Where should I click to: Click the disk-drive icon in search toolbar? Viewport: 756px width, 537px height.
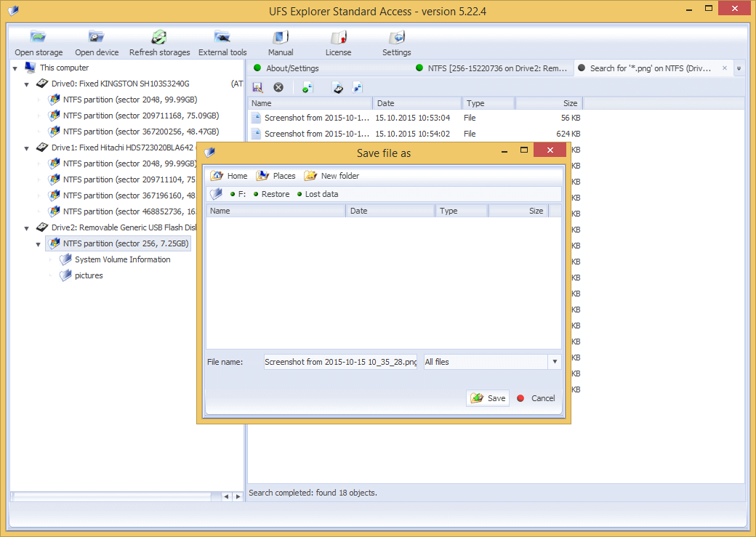click(x=338, y=87)
